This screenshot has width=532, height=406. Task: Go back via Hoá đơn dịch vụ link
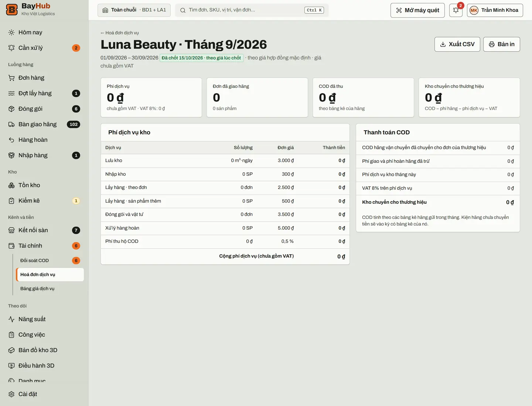120,33
